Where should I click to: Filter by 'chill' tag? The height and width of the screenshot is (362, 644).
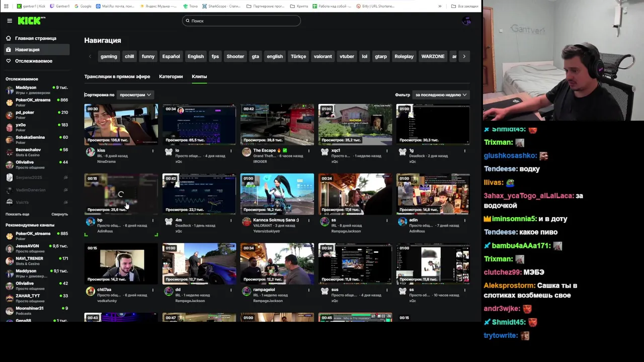click(x=129, y=56)
